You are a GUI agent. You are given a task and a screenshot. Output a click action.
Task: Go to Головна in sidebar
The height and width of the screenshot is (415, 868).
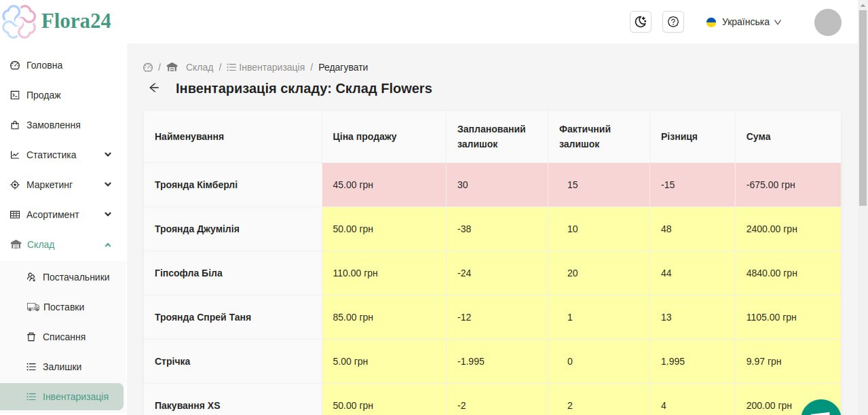click(x=44, y=65)
